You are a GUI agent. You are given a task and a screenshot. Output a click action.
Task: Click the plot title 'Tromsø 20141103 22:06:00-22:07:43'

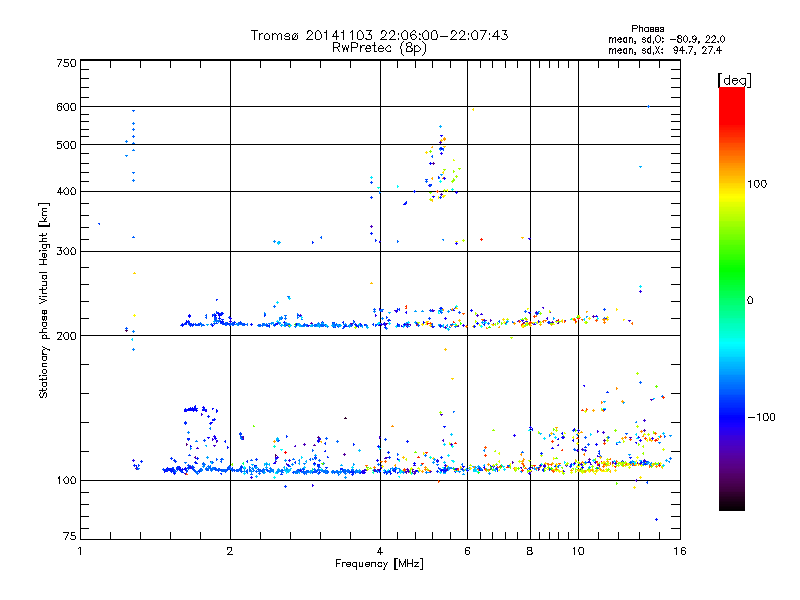coord(379,35)
